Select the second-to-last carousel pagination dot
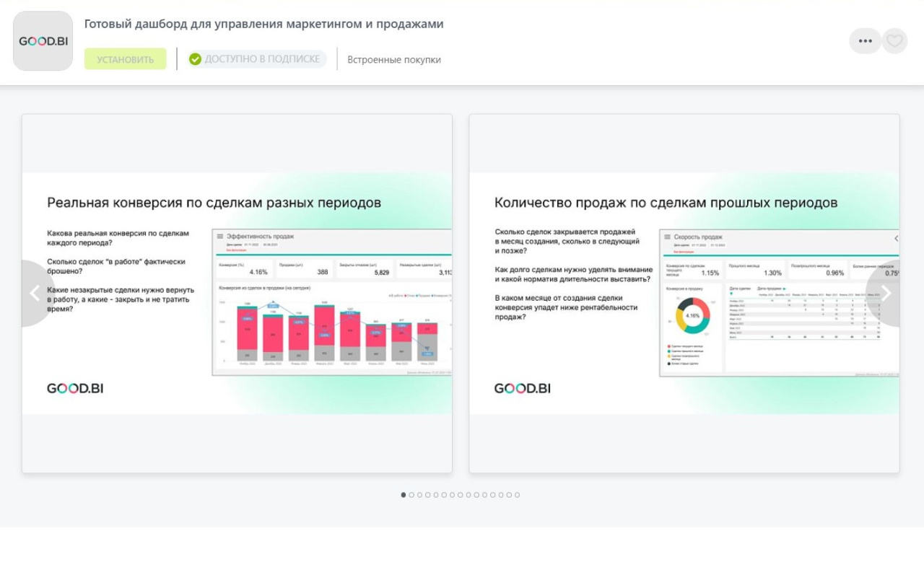Image resolution: width=924 pixels, height=567 pixels. click(x=509, y=495)
